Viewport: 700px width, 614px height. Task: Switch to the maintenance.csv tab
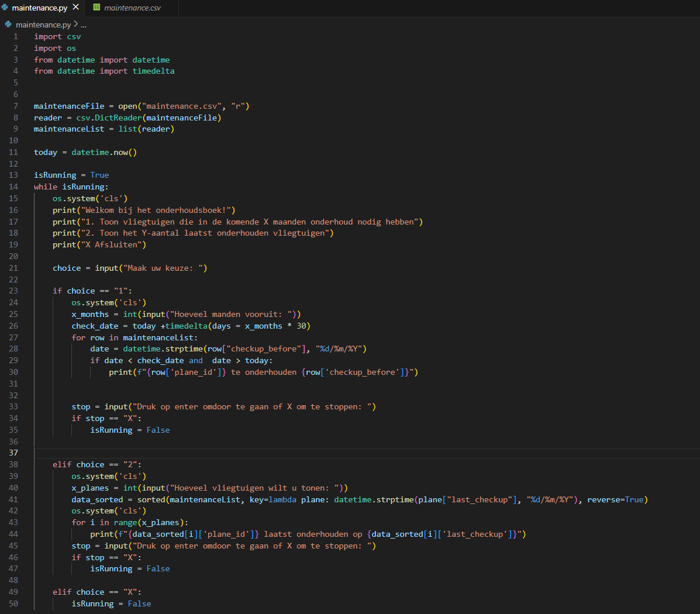132,8
